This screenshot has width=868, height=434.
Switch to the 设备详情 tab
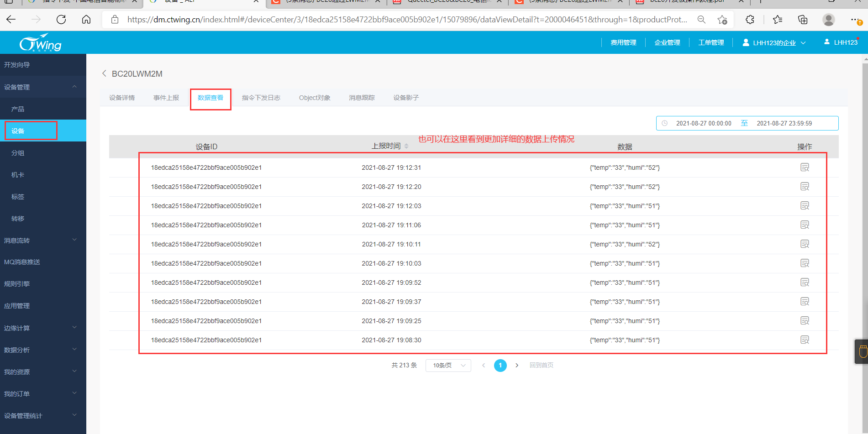coord(122,98)
